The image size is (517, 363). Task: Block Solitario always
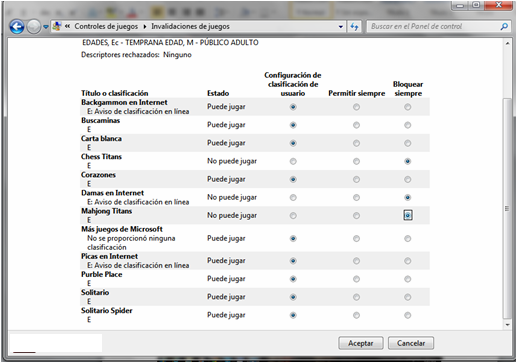408,297
